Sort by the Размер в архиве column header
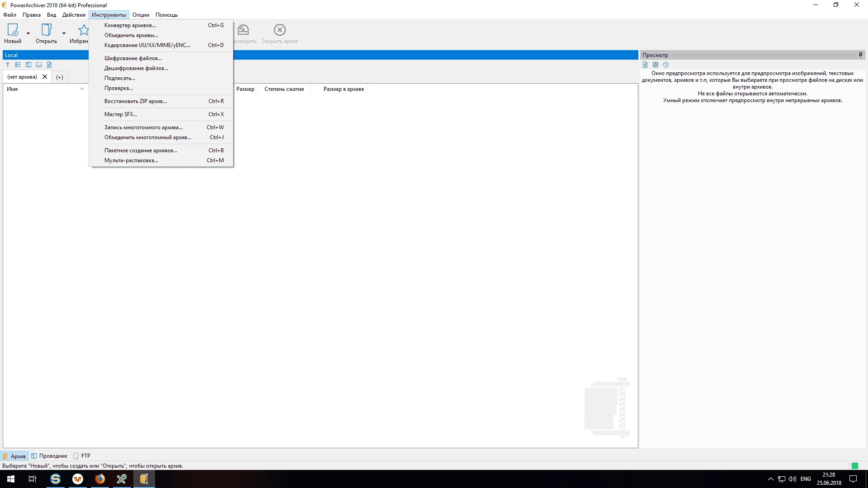Viewport: 868px width, 488px height. 344,89
